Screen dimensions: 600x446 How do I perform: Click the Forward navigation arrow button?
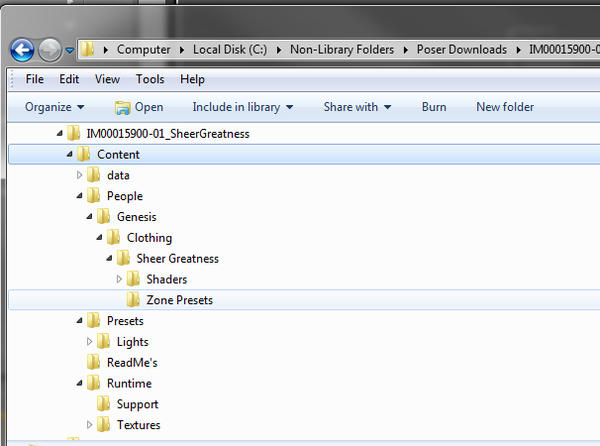coord(49,49)
